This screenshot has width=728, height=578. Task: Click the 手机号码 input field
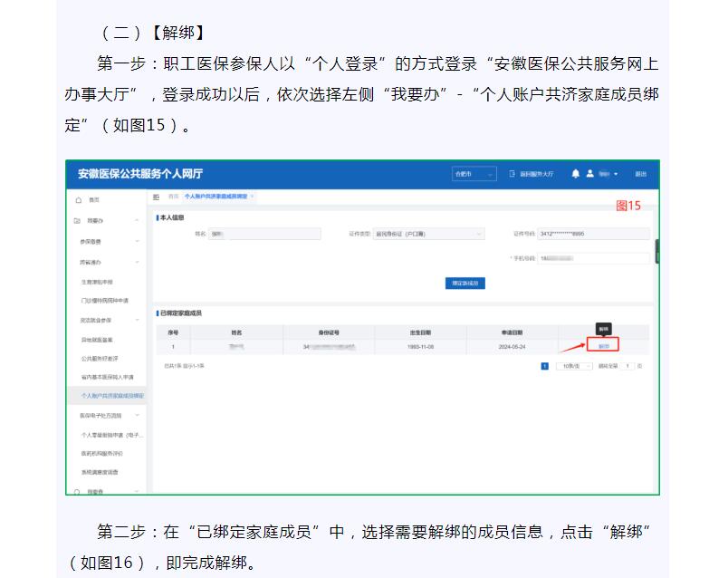pos(594,258)
